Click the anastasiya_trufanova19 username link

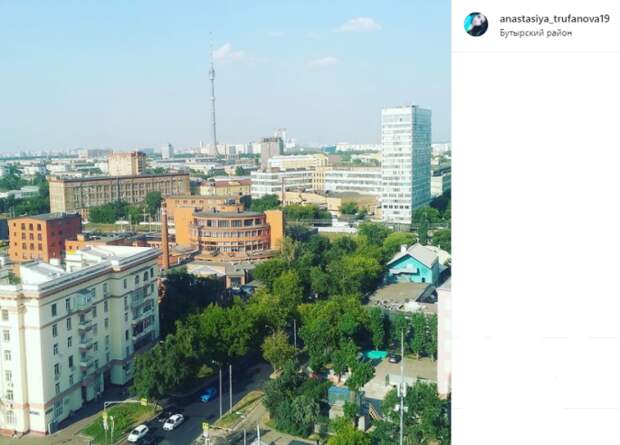click(x=554, y=19)
